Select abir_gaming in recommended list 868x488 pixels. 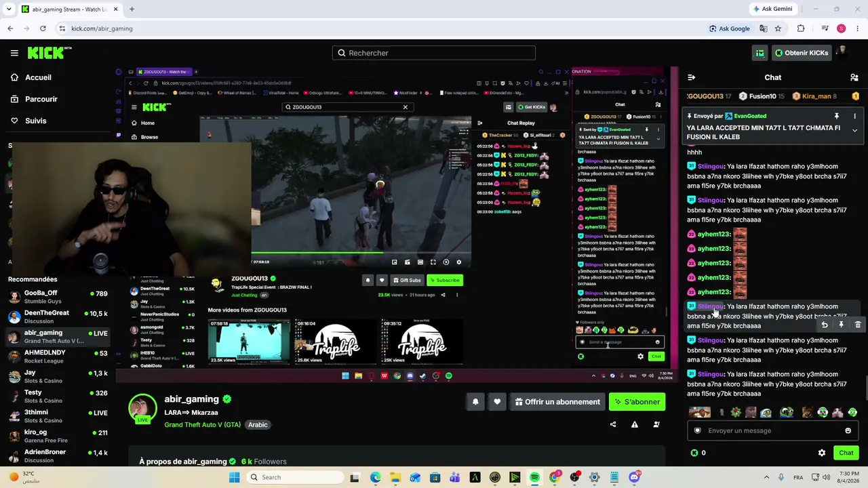point(58,336)
